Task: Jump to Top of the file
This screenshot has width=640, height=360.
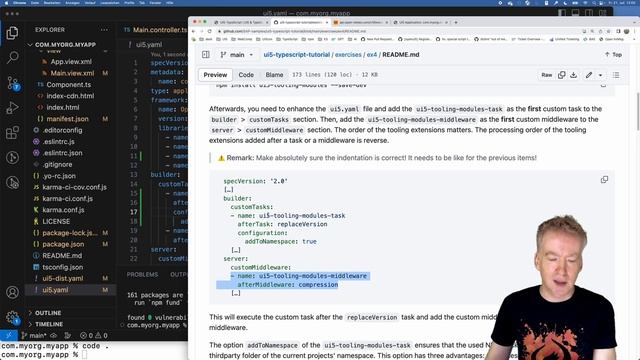Action: (x=613, y=55)
